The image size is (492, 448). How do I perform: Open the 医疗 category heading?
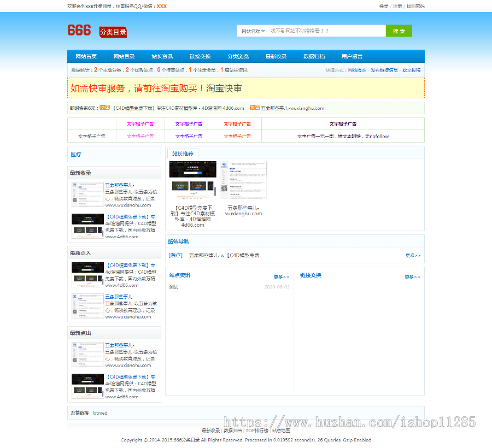click(x=76, y=155)
